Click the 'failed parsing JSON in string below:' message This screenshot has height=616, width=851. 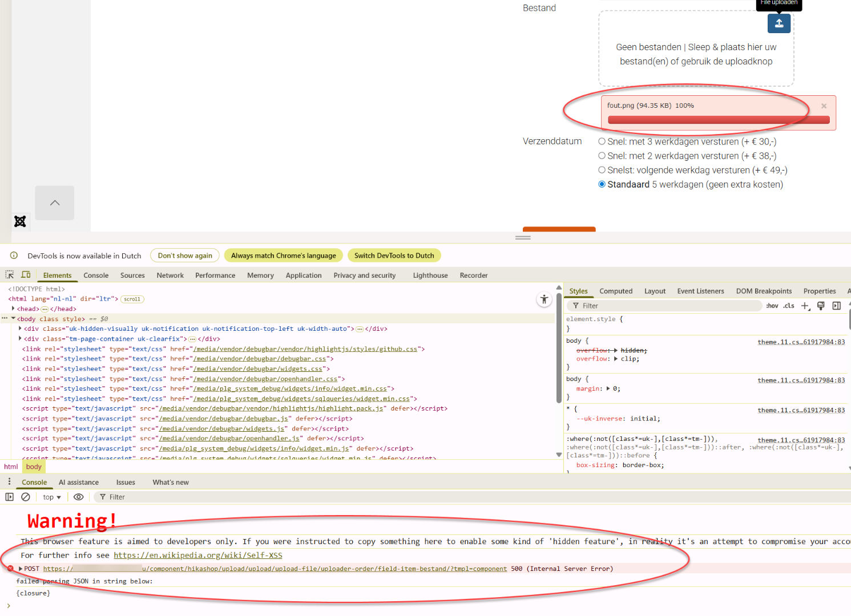[x=84, y=581]
